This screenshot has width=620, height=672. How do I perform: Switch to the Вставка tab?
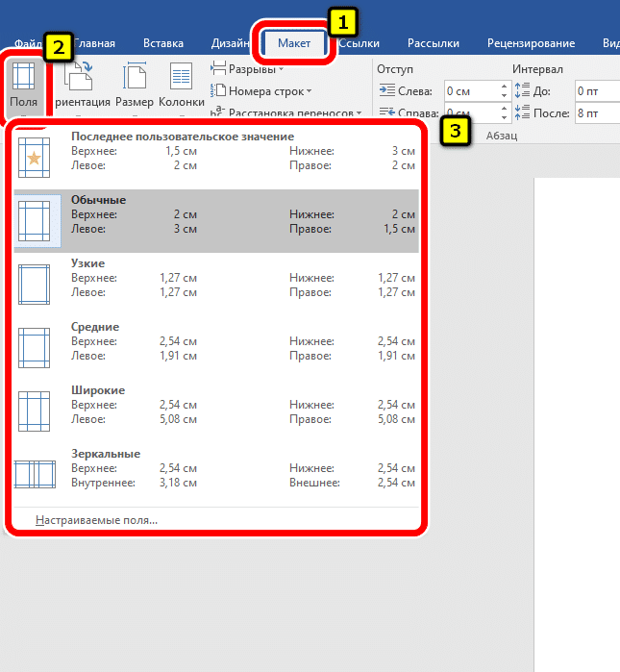162,43
